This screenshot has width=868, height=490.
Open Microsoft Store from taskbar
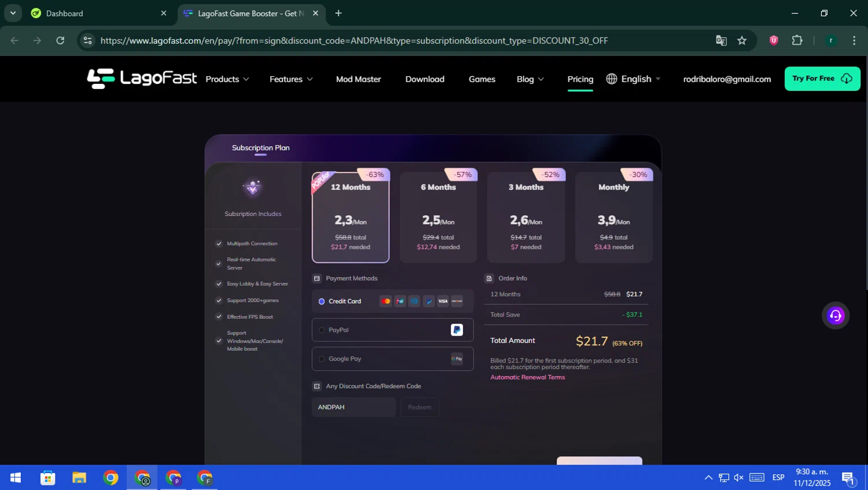tap(47, 477)
